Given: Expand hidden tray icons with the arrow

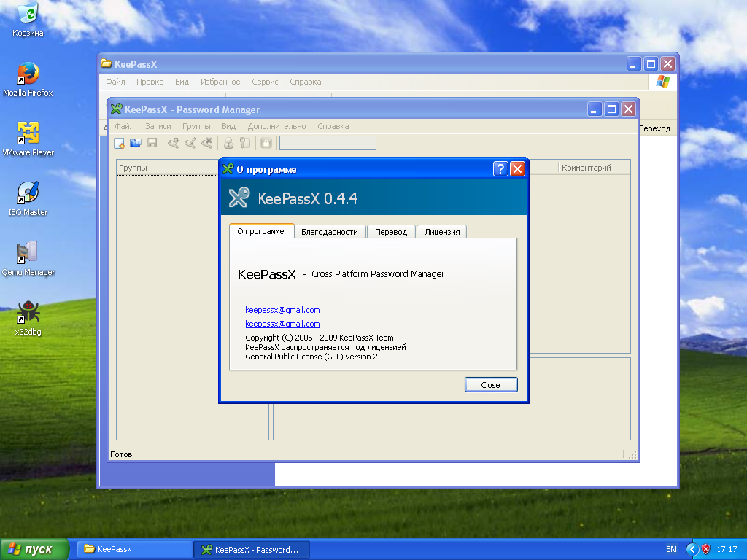Looking at the screenshot, I should pos(692,550).
